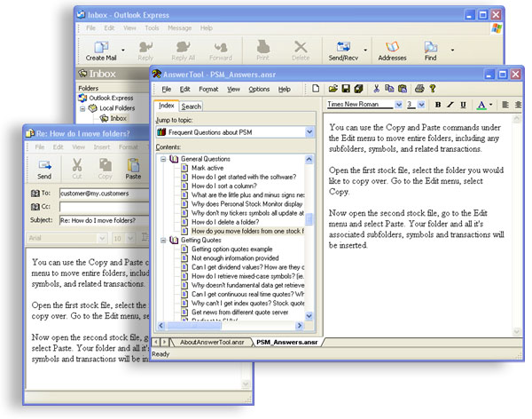Click Create Mail in Outlook Express toolbar
This screenshot has width=532, height=419.
pos(101,51)
